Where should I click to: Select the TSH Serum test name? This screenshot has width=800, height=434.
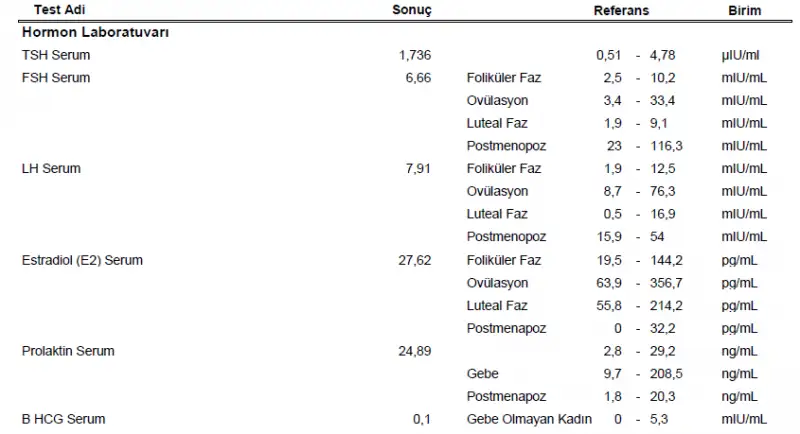tap(56, 55)
